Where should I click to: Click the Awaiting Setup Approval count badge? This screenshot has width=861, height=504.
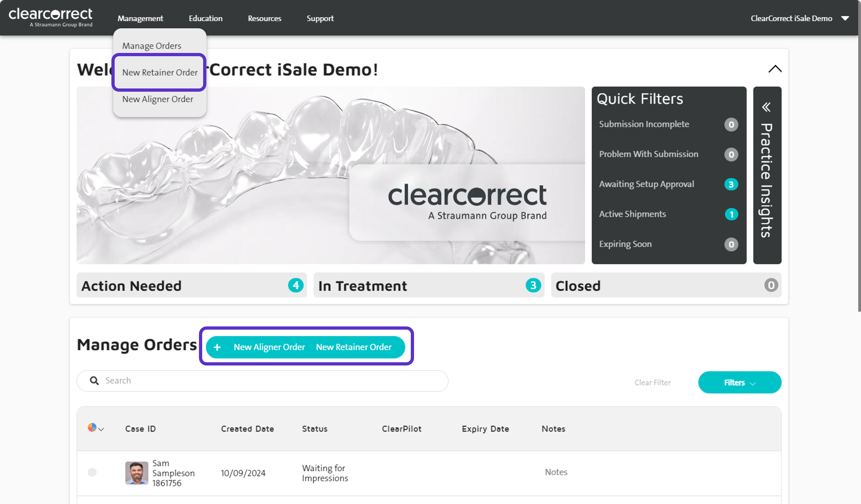[x=731, y=184]
